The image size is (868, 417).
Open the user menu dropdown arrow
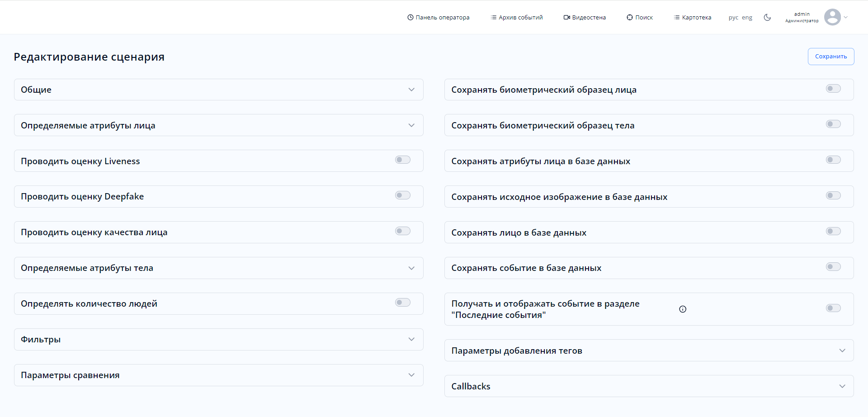(846, 18)
